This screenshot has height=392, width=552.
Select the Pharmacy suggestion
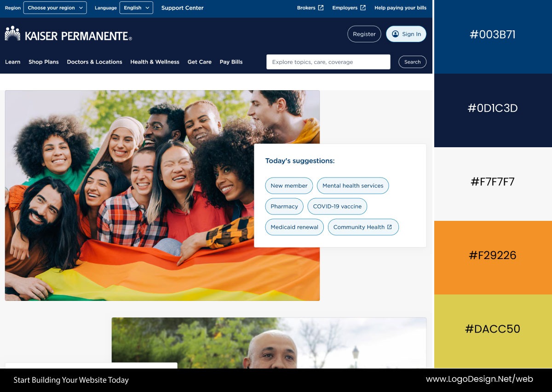[x=284, y=207]
